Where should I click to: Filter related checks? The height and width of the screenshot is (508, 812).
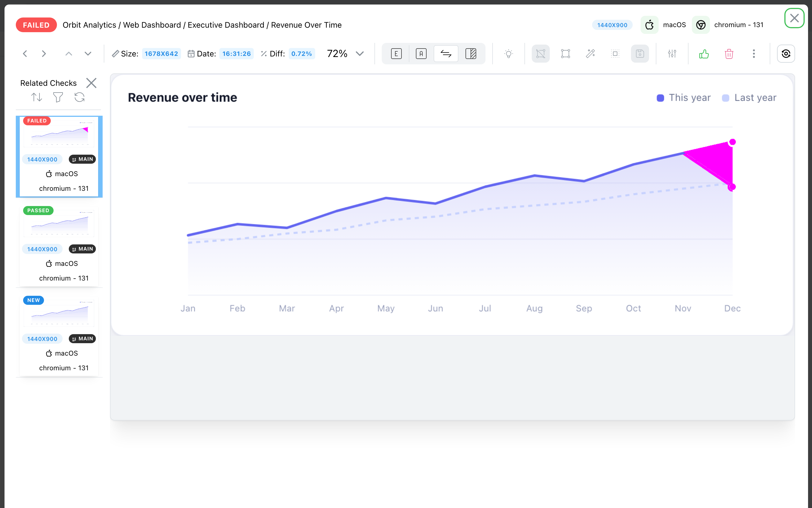(58, 97)
